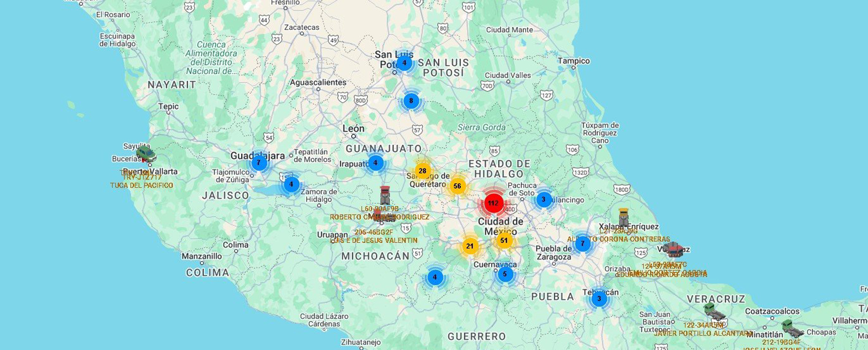
Task: Select the blue 3 cluster near Tulancingo
Action: (543, 200)
